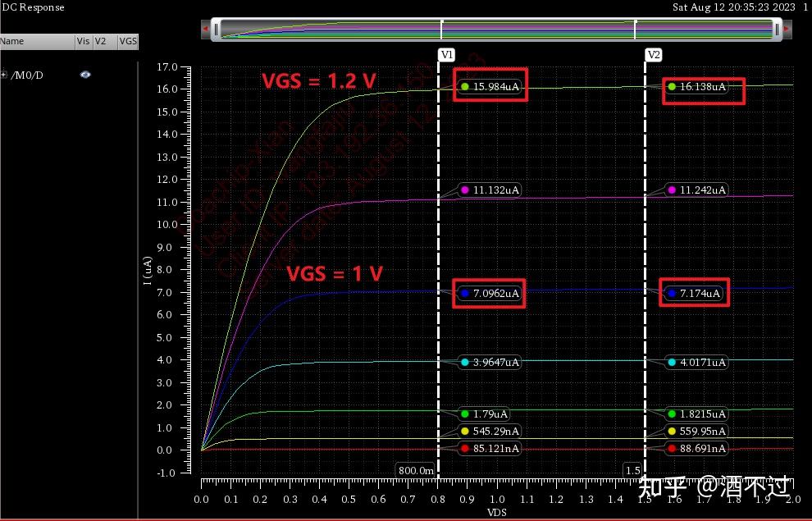Toggle the eye visibility icon for /M0/D
This screenshot has height=521, width=812.
pos(84,74)
